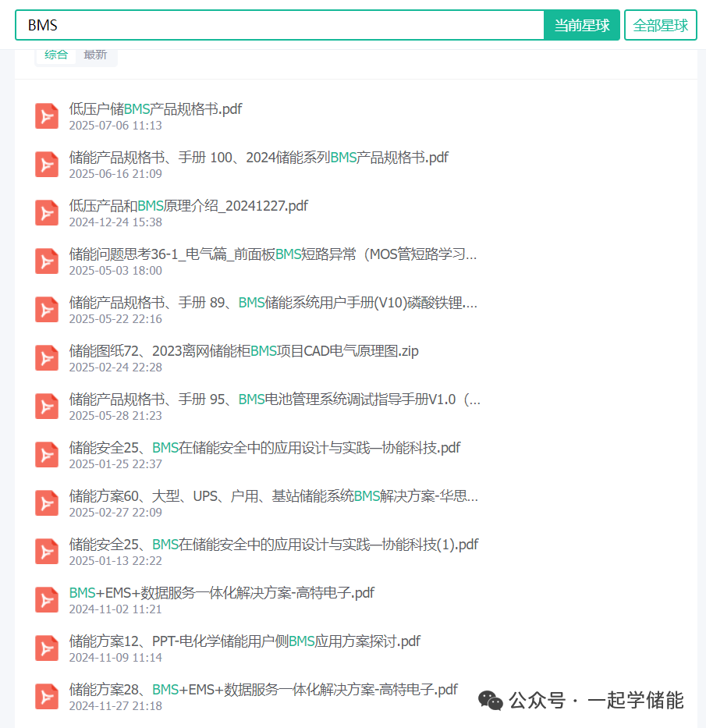Click the date 2025-02-27 22:09
Image resolution: width=706 pixels, height=728 pixels.
115,512
